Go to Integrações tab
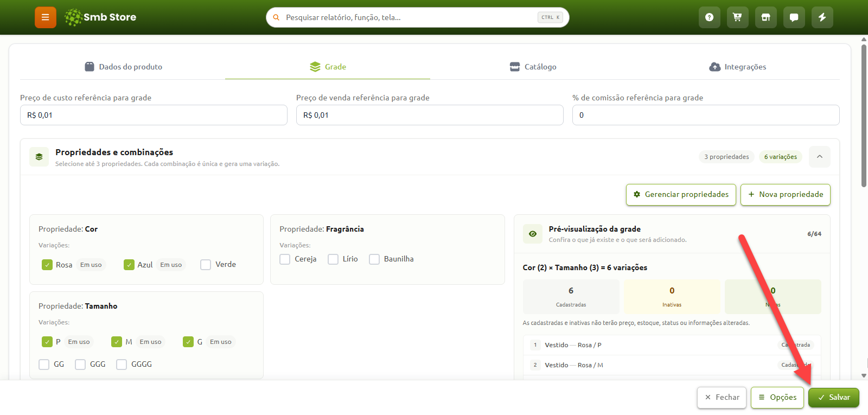 coord(737,67)
